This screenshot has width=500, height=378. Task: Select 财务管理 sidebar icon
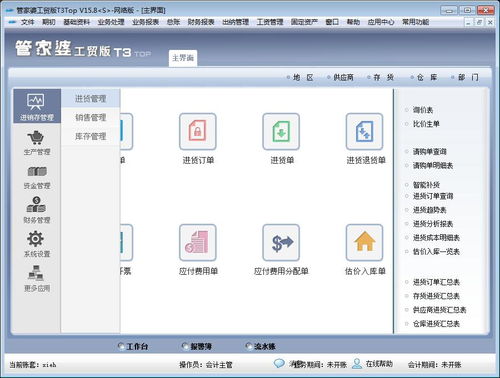click(36, 205)
